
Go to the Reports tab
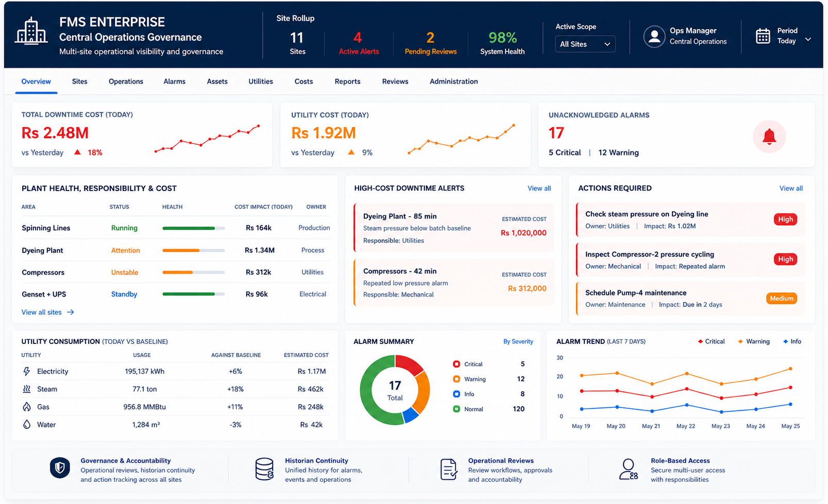347,81
